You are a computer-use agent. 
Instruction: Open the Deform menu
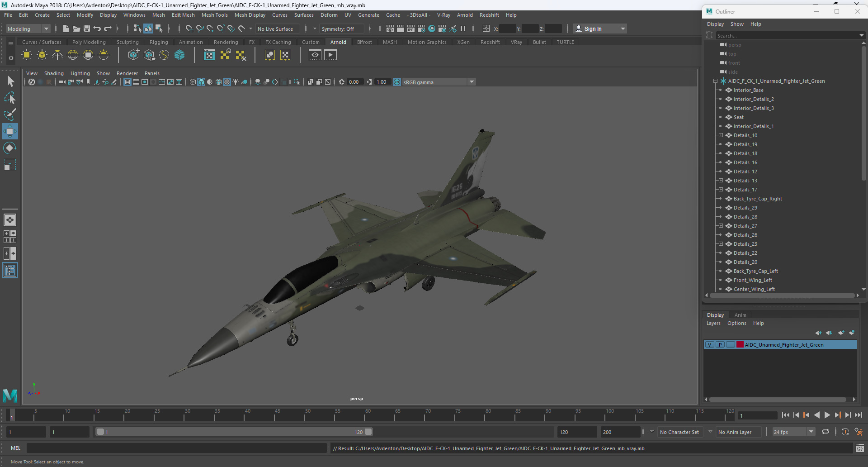pyautogui.click(x=329, y=15)
